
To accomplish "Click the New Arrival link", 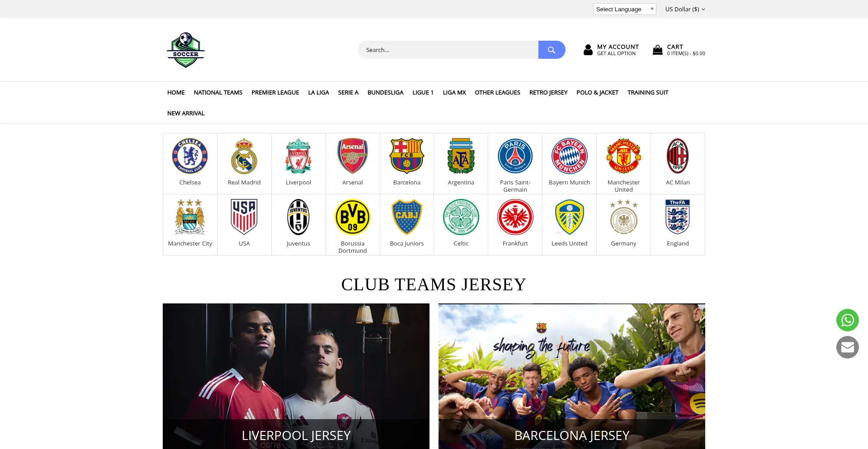I will point(186,113).
